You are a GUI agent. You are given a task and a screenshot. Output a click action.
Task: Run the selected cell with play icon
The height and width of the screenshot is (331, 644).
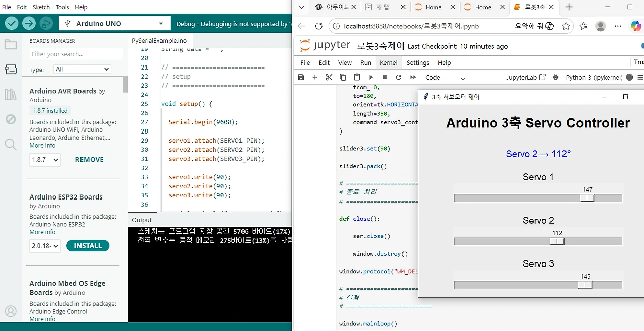[x=371, y=77]
